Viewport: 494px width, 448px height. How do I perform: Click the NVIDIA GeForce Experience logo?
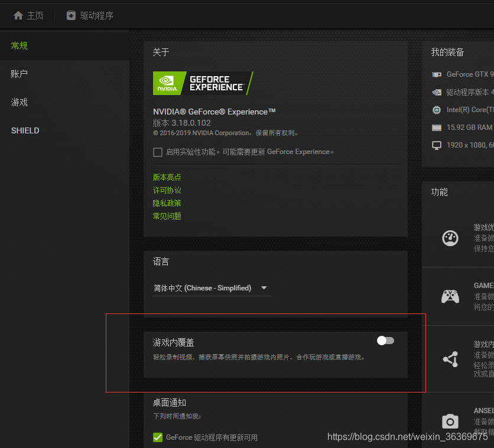point(203,83)
